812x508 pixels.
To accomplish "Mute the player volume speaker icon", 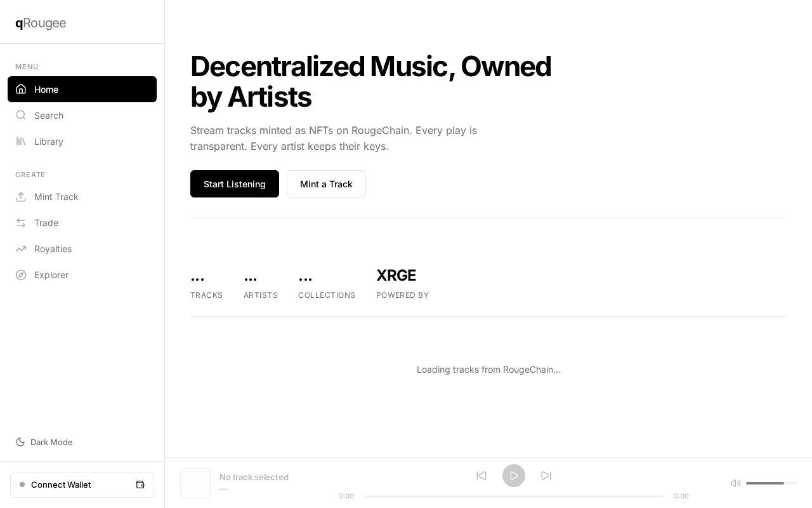I will [x=736, y=483].
